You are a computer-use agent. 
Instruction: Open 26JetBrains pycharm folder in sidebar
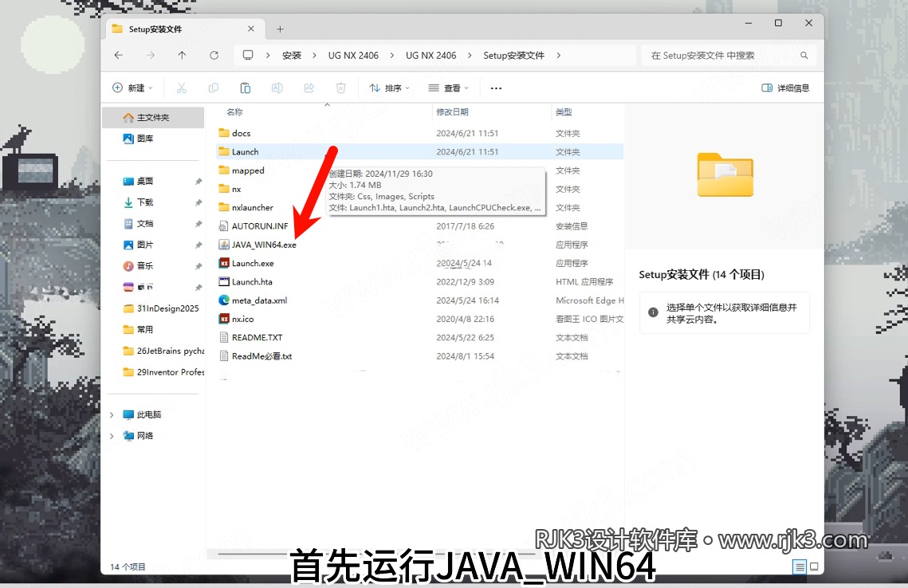[163, 351]
